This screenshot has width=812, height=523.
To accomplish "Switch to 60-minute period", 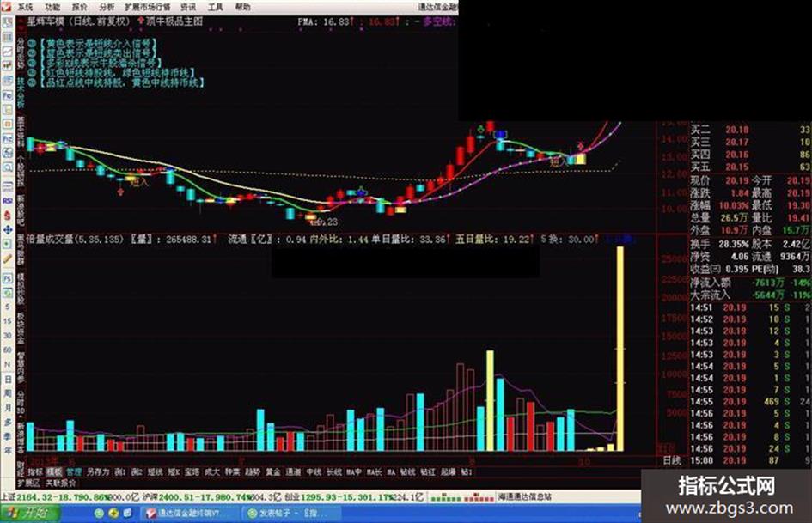I will point(7,350).
